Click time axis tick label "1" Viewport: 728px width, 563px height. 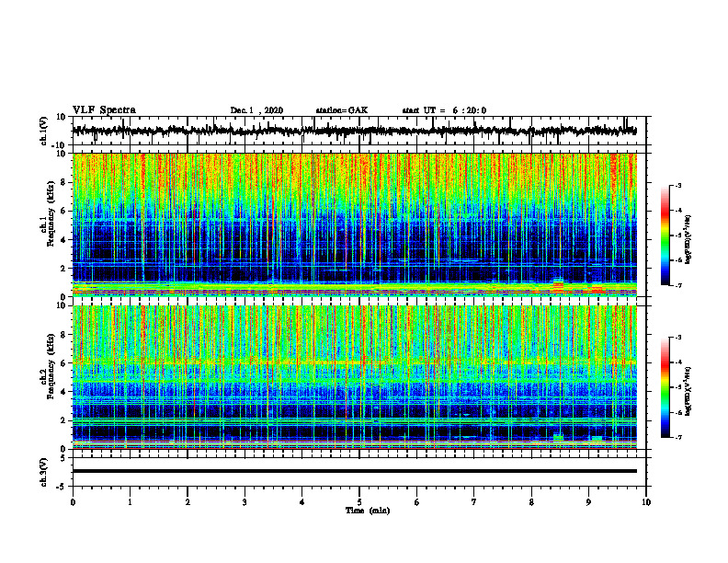(x=130, y=502)
